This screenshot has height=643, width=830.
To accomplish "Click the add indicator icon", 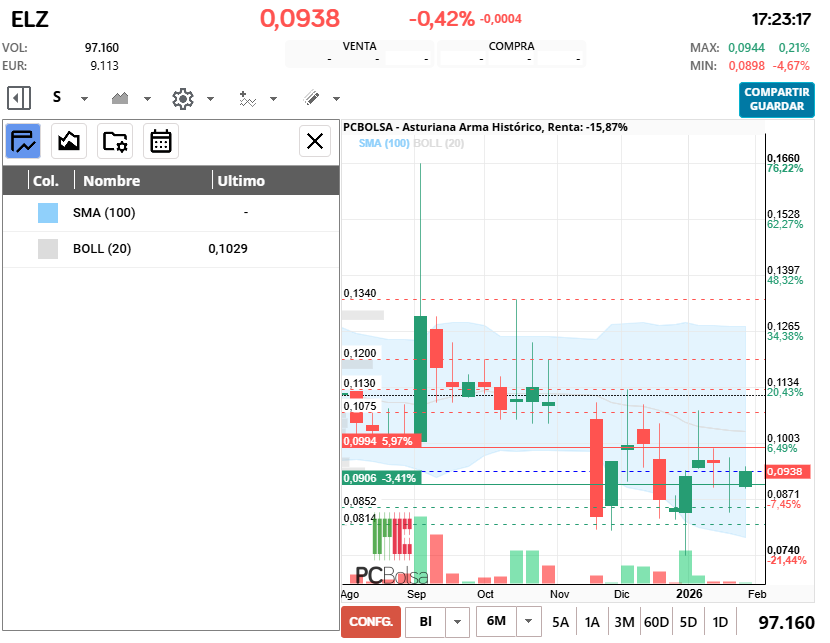I will [247, 98].
